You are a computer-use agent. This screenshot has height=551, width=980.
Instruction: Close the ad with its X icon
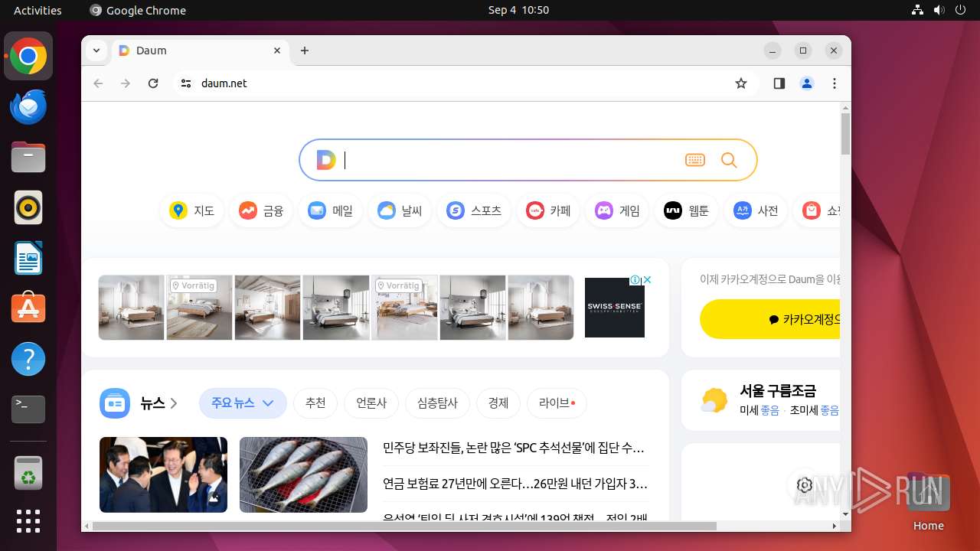click(x=647, y=280)
